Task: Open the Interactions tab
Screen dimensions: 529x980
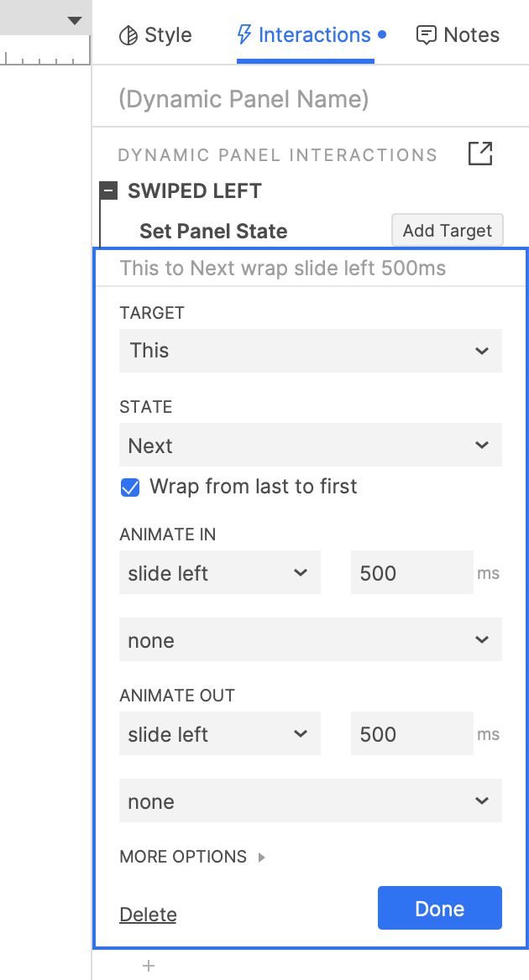Action: click(306, 35)
